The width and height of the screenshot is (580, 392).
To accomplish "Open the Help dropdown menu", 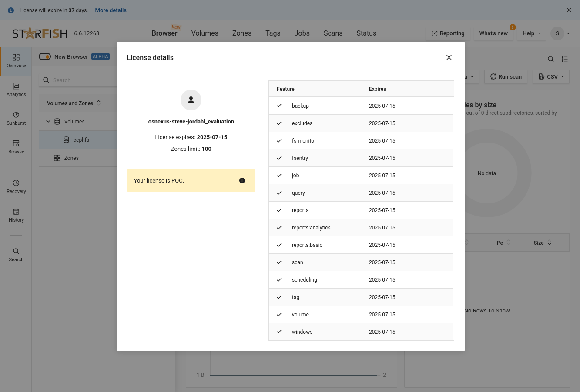I will pos(531,33).
